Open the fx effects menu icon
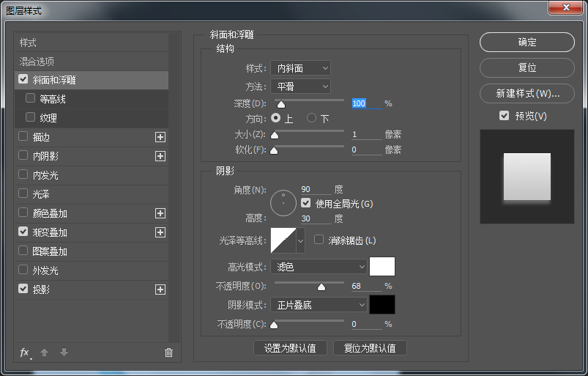 [x=25, y=353]
